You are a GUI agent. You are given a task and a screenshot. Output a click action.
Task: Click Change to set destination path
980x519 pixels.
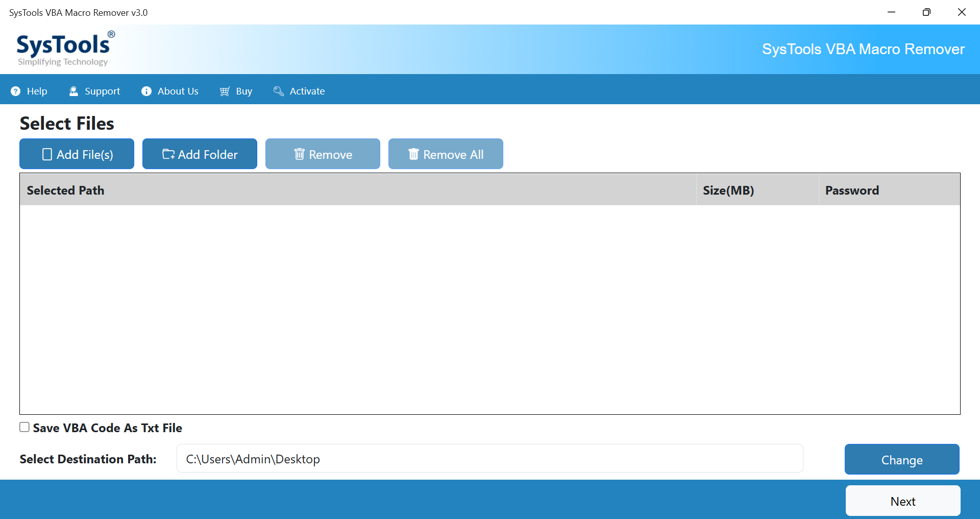[x=902, y=459]
